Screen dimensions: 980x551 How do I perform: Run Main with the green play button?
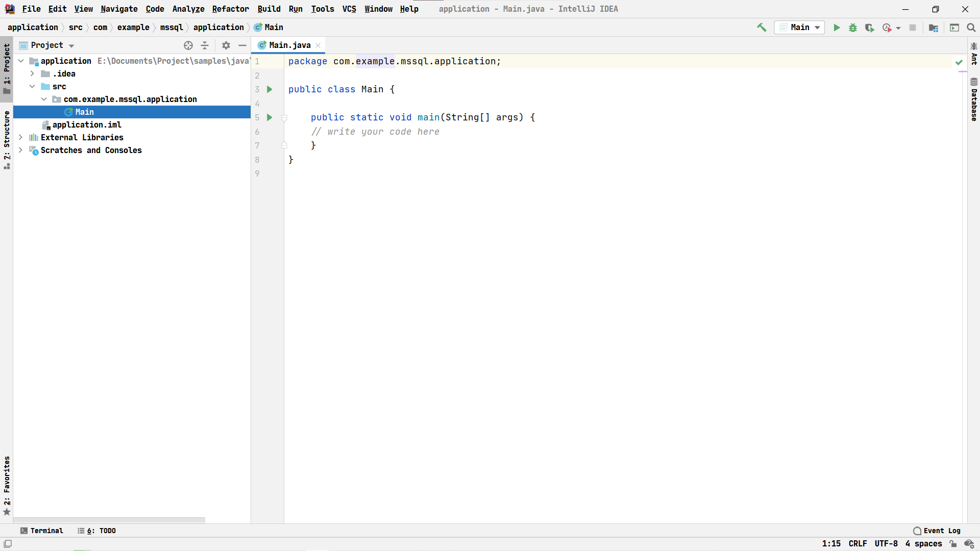point(837,28)
